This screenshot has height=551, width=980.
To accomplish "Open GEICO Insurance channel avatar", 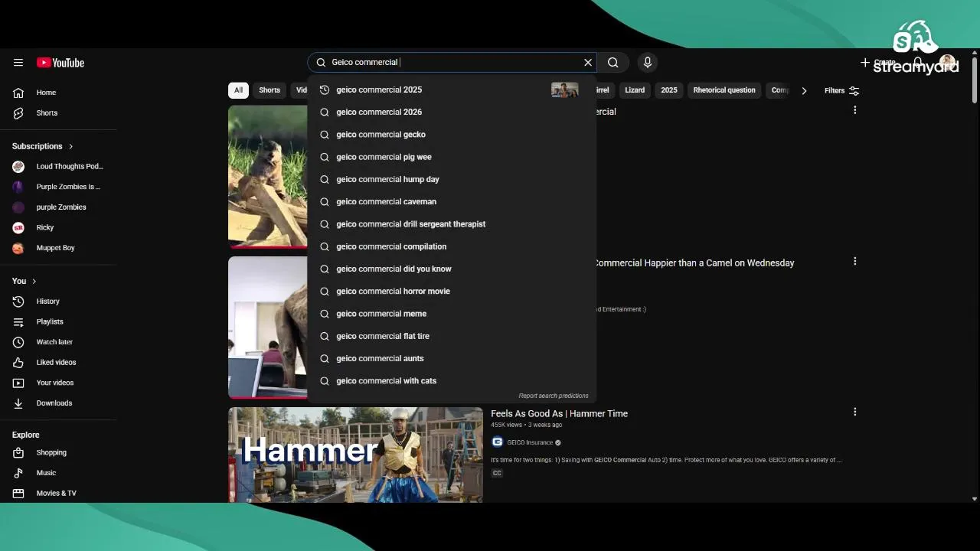I will click(x=497, y=442).
